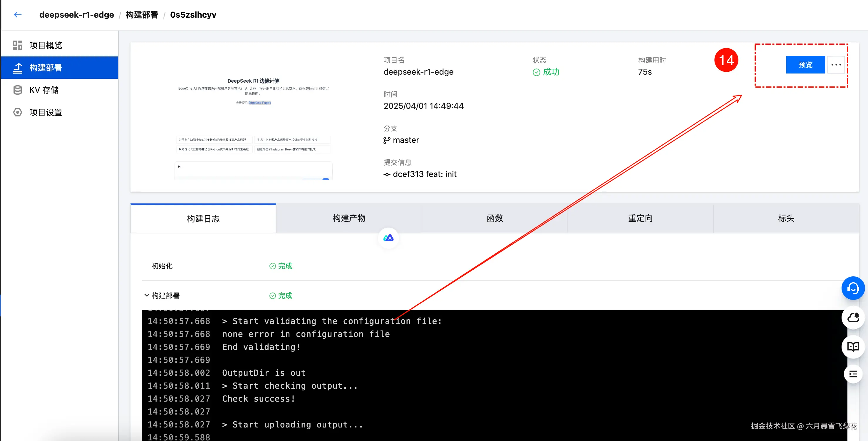Click the blue 预览 button
868x441 pixels.
(x=805, y=65)
